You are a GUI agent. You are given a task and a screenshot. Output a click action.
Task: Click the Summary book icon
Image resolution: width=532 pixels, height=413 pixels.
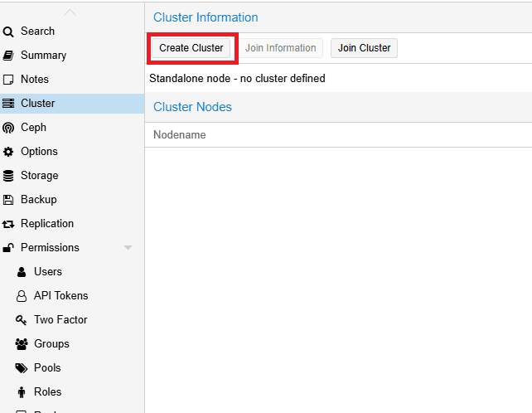(8, 56)
